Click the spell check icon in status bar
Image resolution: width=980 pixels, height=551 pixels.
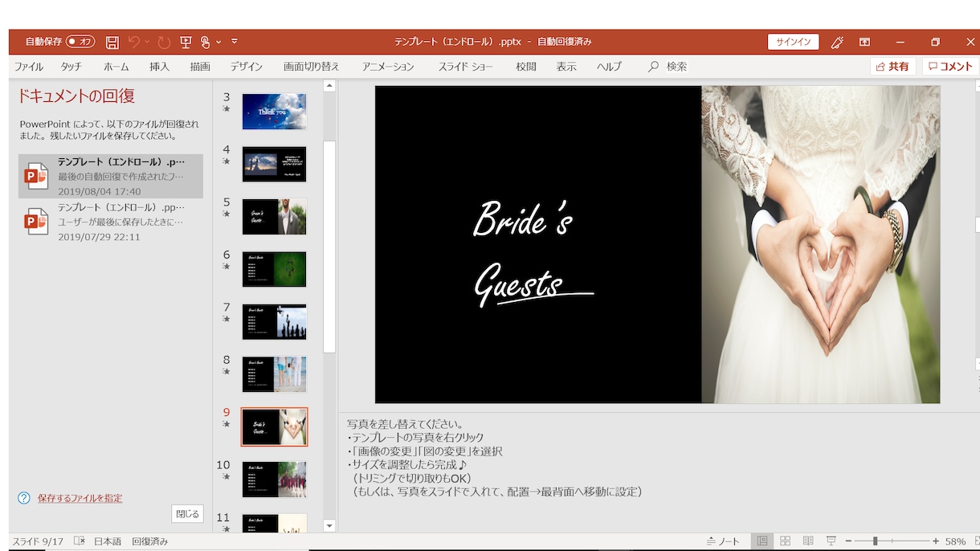tap(80, 541)
